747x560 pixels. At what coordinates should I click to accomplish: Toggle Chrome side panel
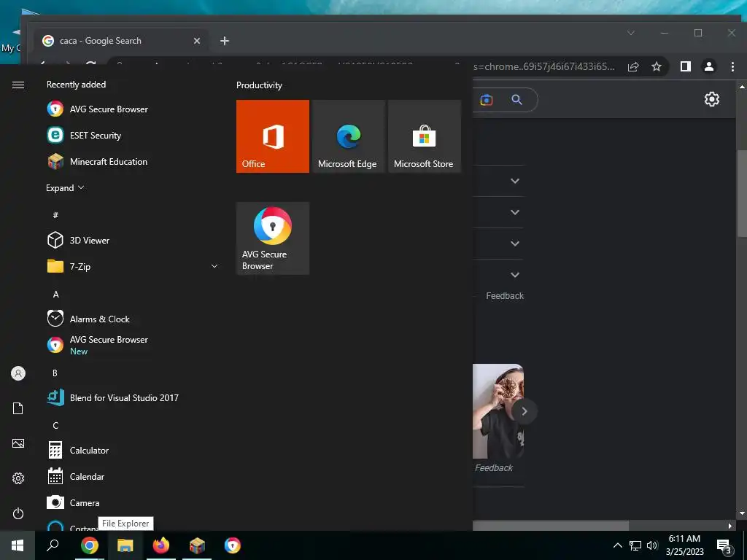(x=686, y=66)
